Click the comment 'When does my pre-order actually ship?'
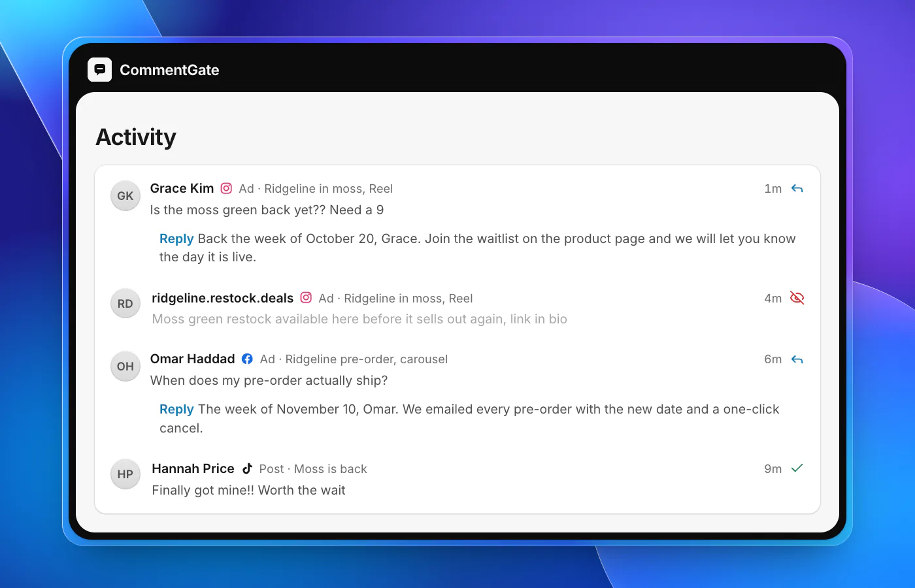 (269, 380)
